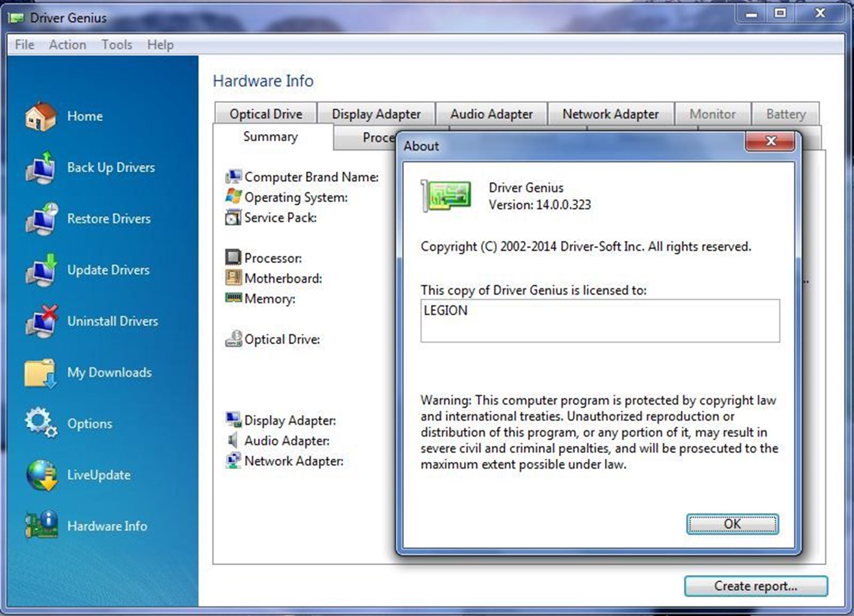Switch to the Audio Adapter tab

(491, 114)
